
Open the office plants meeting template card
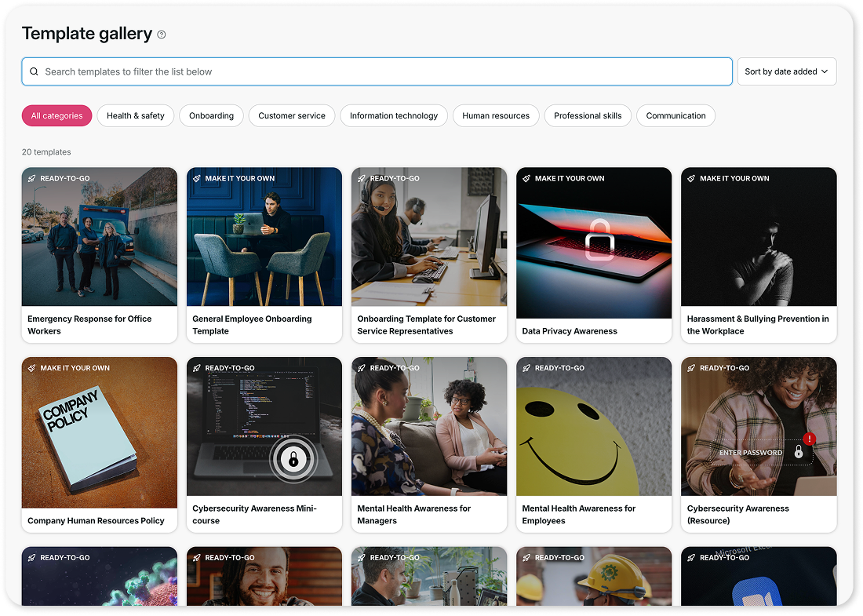click(x=429, y=577)
